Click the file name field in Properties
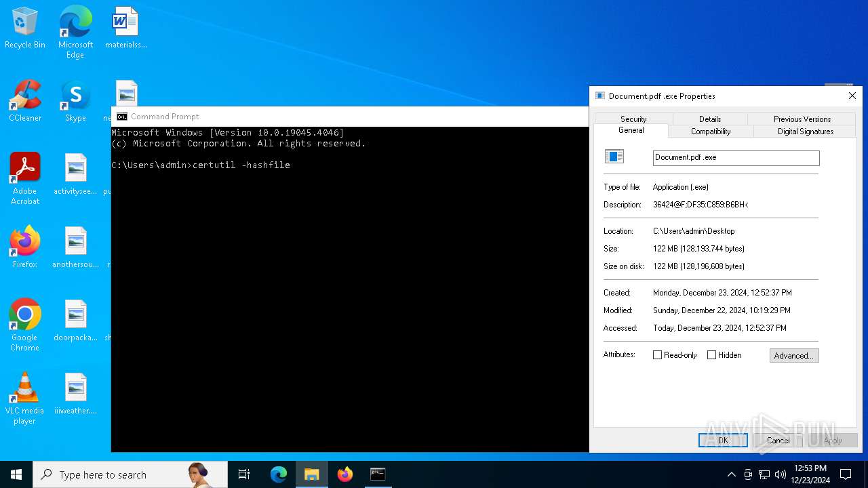Screen dimensions: 868x488 736,158
